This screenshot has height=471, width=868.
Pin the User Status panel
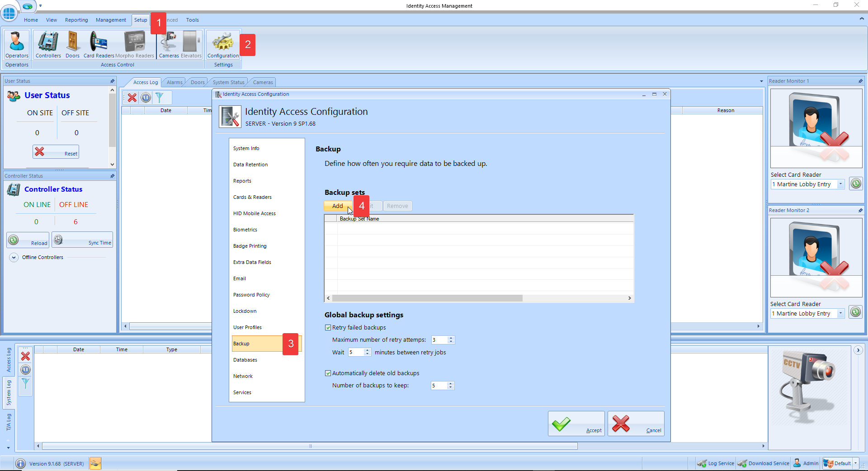click(112, 81)
